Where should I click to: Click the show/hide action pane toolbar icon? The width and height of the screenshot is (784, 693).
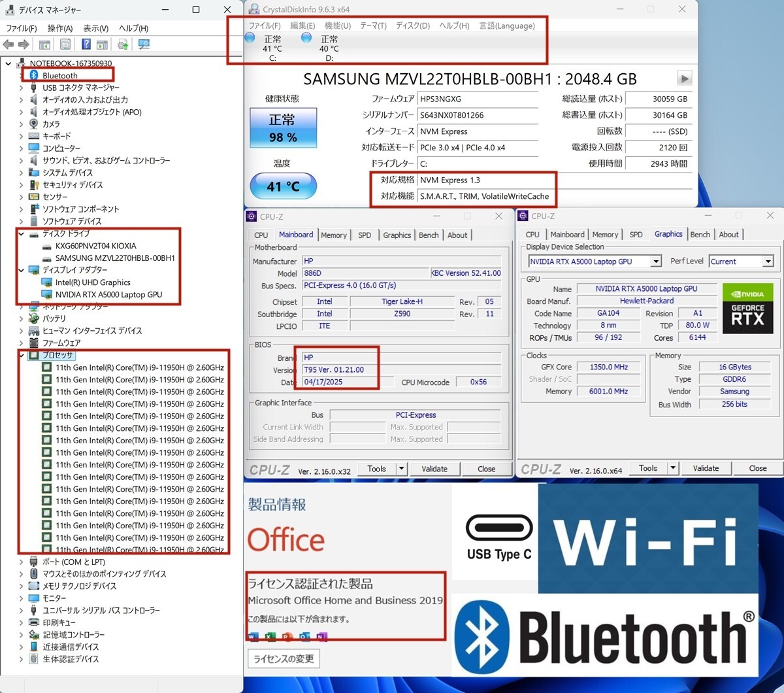click(102, 44)
